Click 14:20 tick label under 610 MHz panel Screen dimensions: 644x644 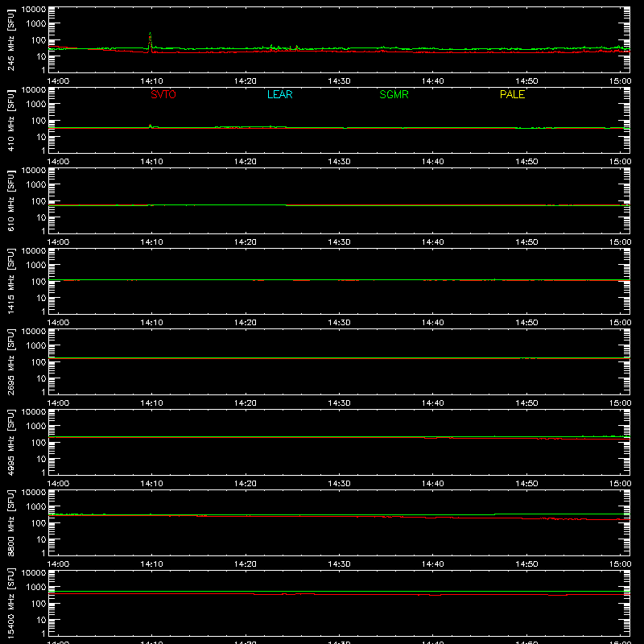pos(246,242)
